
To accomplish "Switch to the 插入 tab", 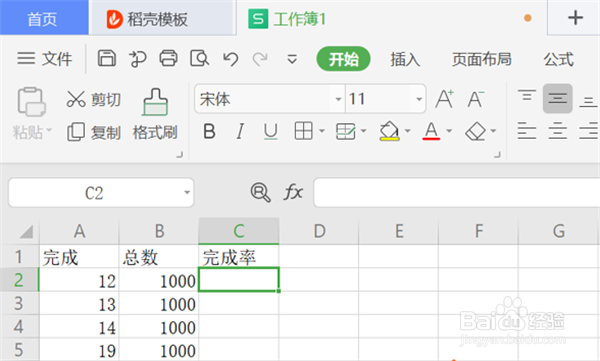I will [x=405, y=59].
